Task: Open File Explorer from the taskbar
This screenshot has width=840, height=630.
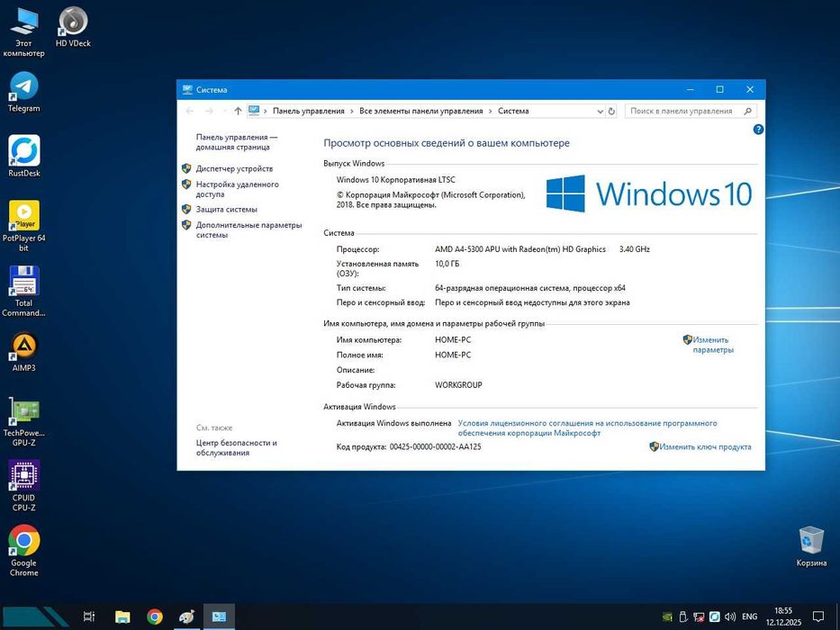Action: click(122, 616)
